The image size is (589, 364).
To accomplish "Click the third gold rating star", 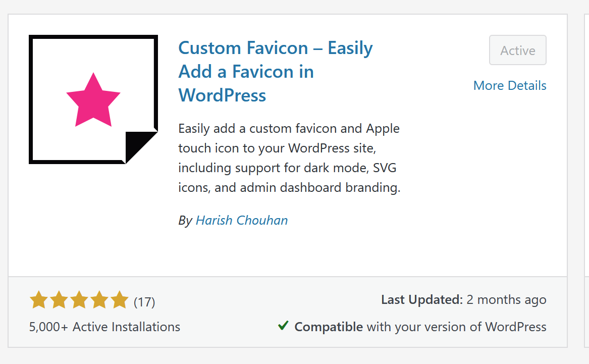I will tap(79, 300).
